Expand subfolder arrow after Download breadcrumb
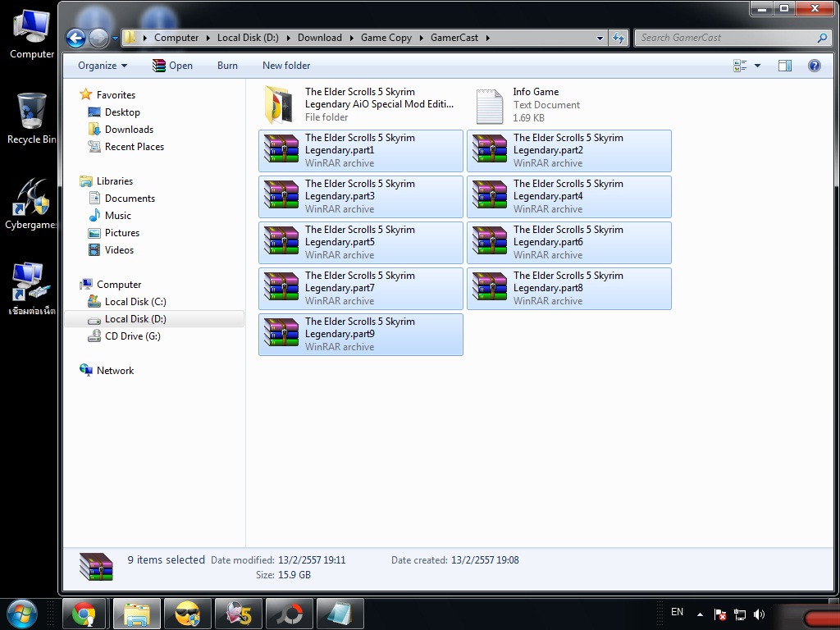This screenshot has height=630, width=840. pos(351,38)
